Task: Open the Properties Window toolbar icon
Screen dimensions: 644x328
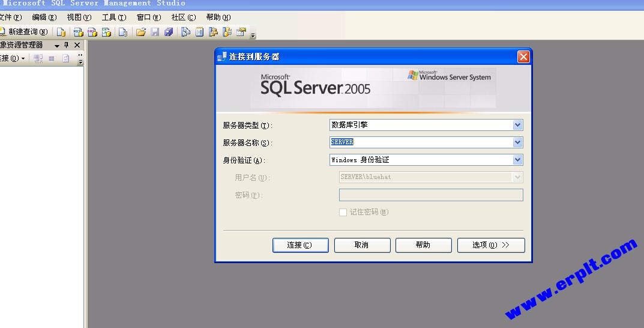Action: pyautogui.click(x=241, y=32)
